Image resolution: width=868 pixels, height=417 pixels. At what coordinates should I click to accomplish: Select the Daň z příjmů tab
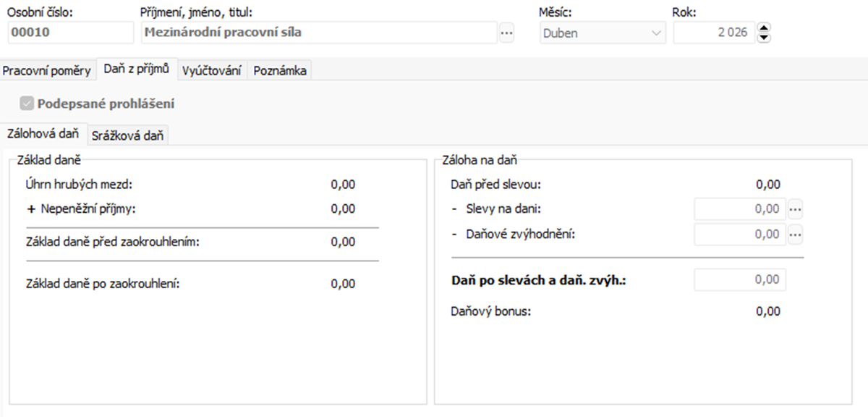(x=136, y=69)
